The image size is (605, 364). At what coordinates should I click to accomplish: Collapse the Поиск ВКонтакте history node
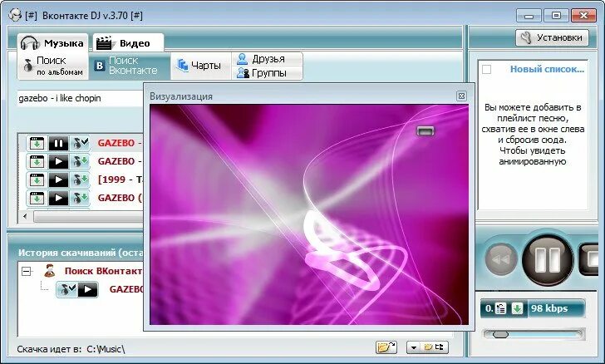[27, 272]
